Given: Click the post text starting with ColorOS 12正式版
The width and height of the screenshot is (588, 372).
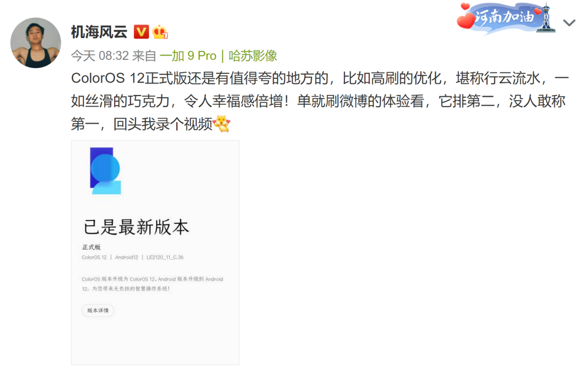Looking at the screenshot, I should tap(319, 101).
